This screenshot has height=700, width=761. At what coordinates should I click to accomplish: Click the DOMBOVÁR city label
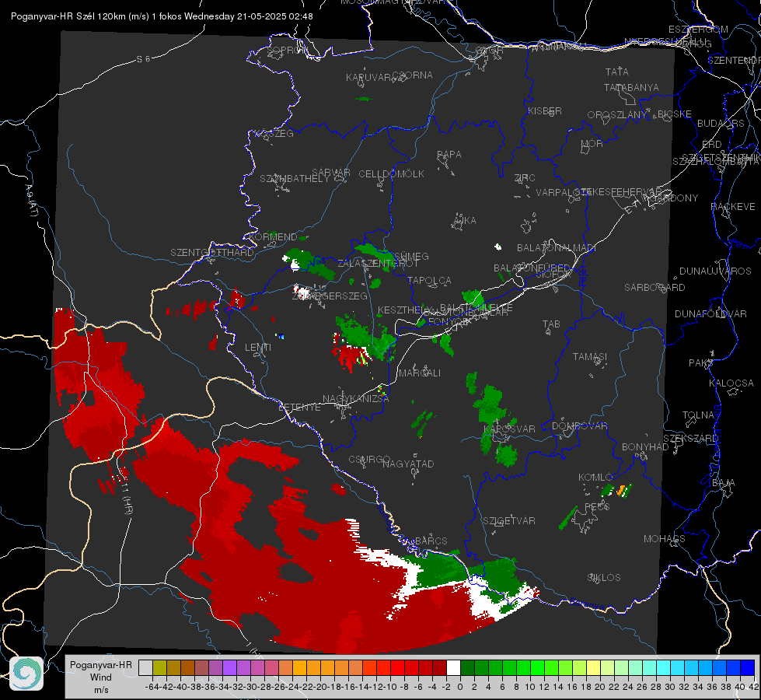pyautogui.click(x=579, y=426)
